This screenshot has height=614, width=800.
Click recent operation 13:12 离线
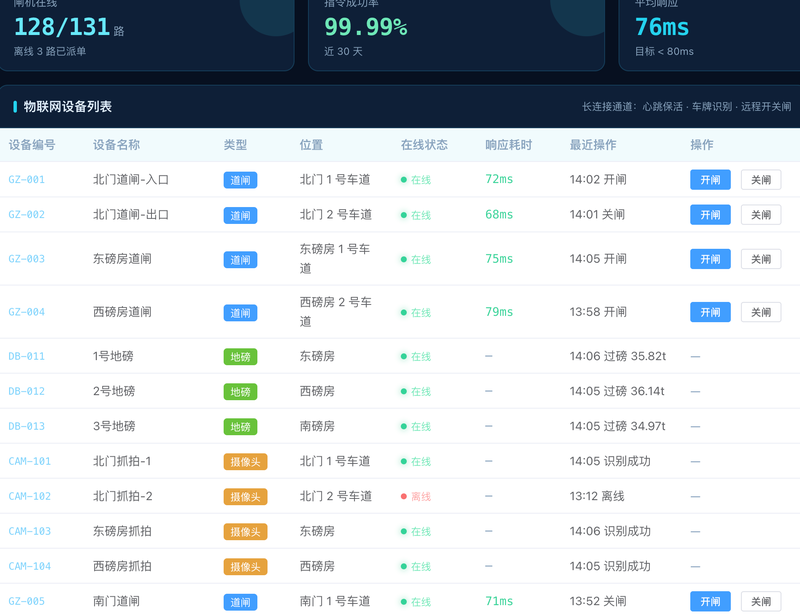click(x=597, y=496)
